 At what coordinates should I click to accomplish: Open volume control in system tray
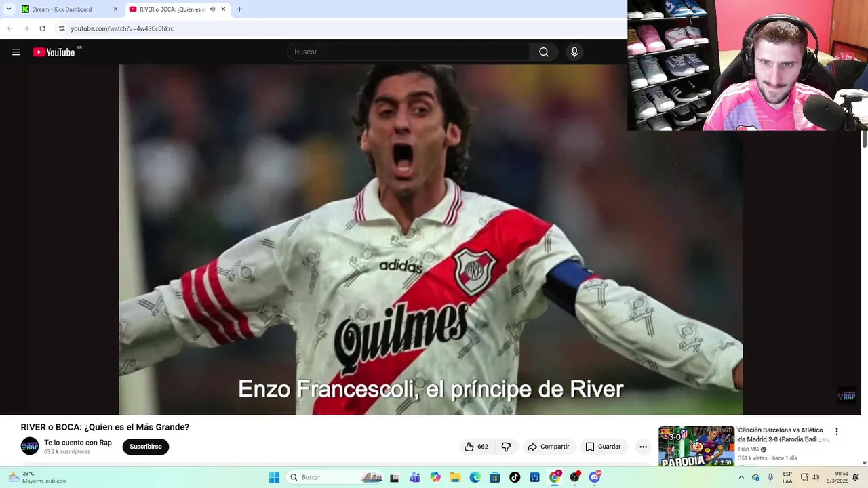point(816,477)
